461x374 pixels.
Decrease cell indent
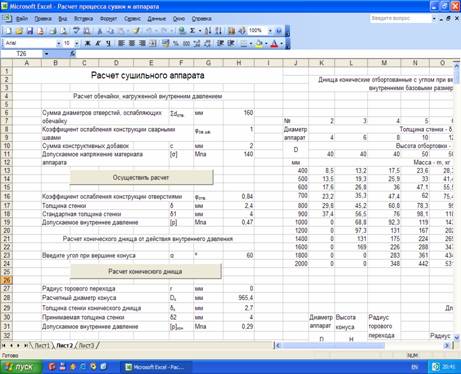coord(220,43)
